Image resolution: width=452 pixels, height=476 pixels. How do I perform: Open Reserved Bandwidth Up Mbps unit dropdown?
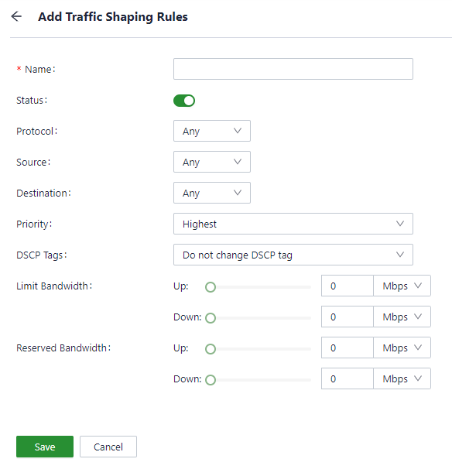(x=402, y=348)
